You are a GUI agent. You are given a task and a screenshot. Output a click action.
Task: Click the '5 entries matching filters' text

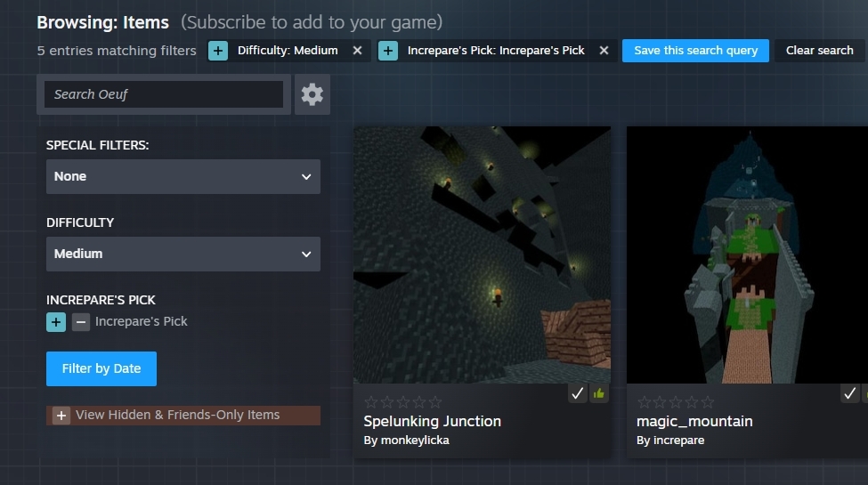click(x=117, y=51)
